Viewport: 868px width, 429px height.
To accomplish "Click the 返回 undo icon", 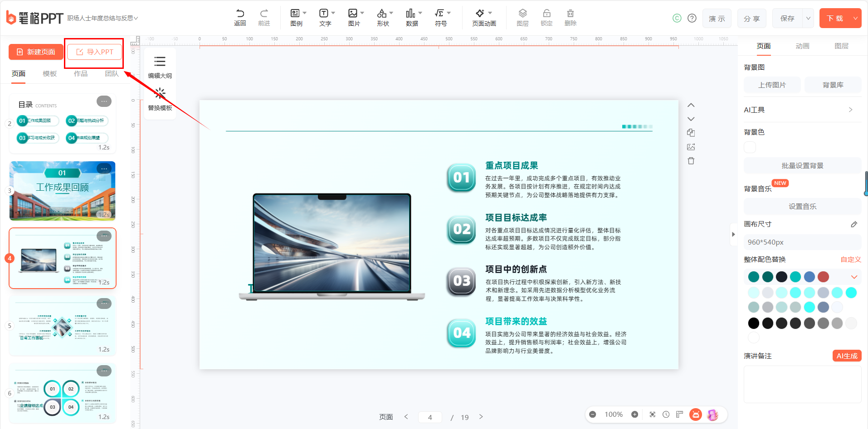I will [240, 18].
